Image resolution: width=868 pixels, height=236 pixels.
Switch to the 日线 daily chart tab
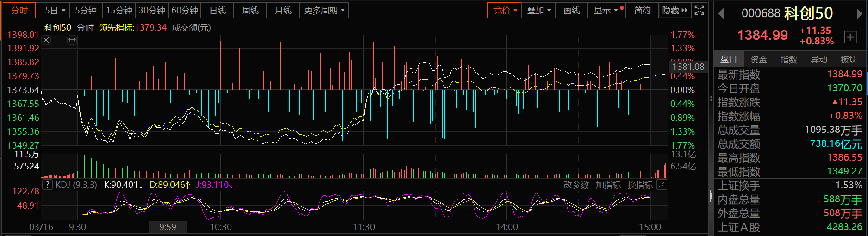point(218,10)
